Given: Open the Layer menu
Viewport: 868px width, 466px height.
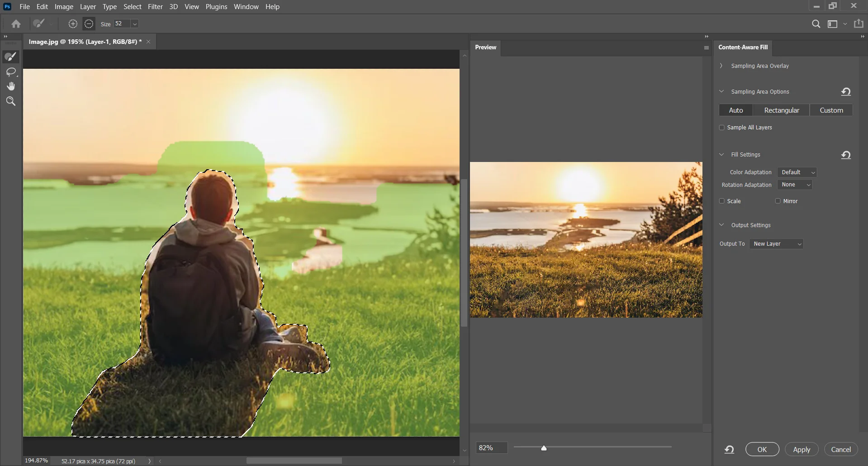Looking at the screenshot, I should point(88,7).
